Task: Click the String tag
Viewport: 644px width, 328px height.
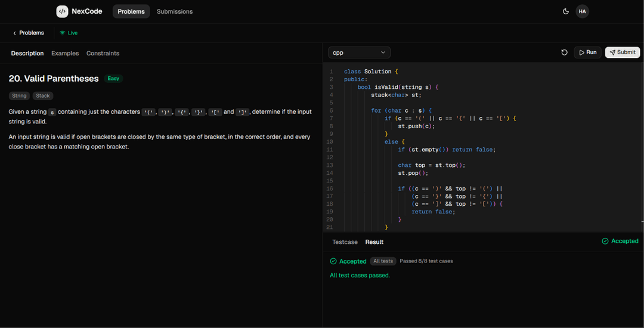Action: pyautogui.click(x=19, y=95)
